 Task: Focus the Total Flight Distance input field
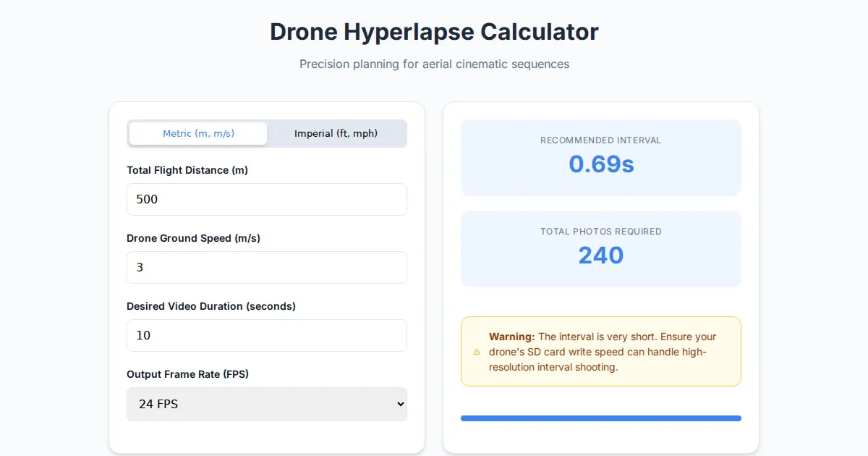tap(266, 199)
